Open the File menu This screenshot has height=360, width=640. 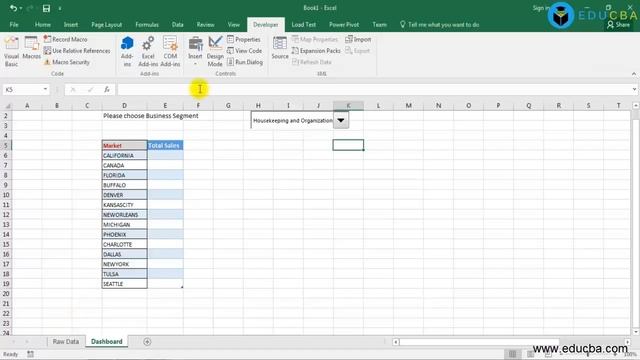(14, 24)
